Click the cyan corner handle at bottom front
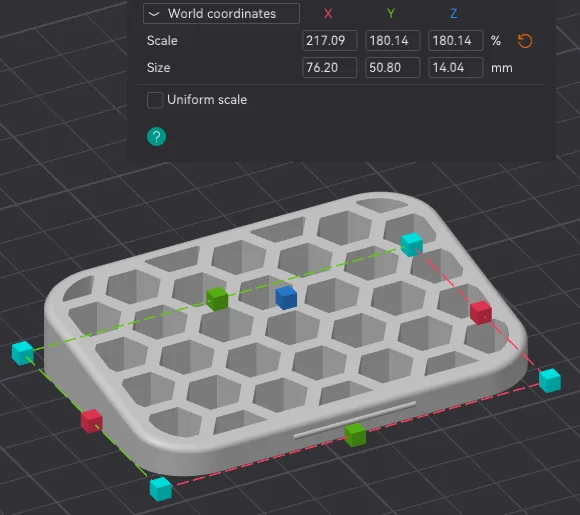Screen dimensions: 580x515 tap(161, 489)
